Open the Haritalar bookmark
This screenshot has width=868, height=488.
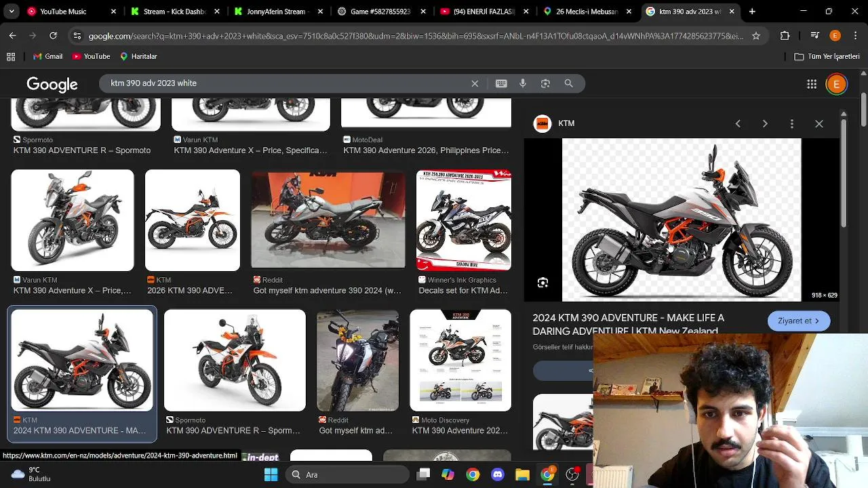138,57
